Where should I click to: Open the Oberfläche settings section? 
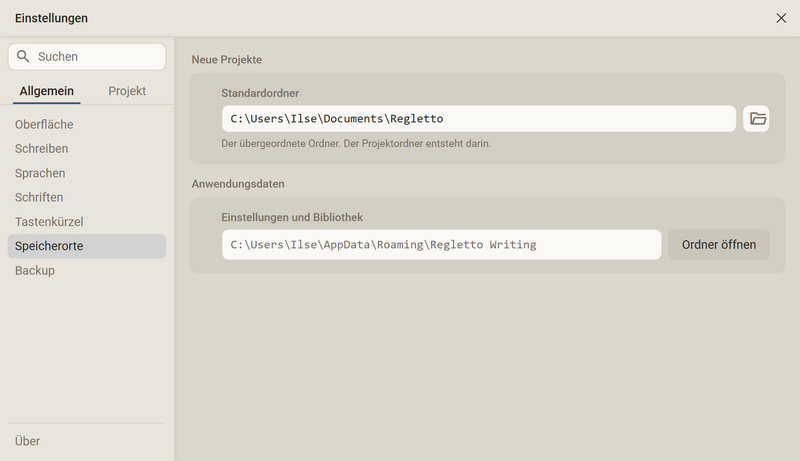point(87,124)
